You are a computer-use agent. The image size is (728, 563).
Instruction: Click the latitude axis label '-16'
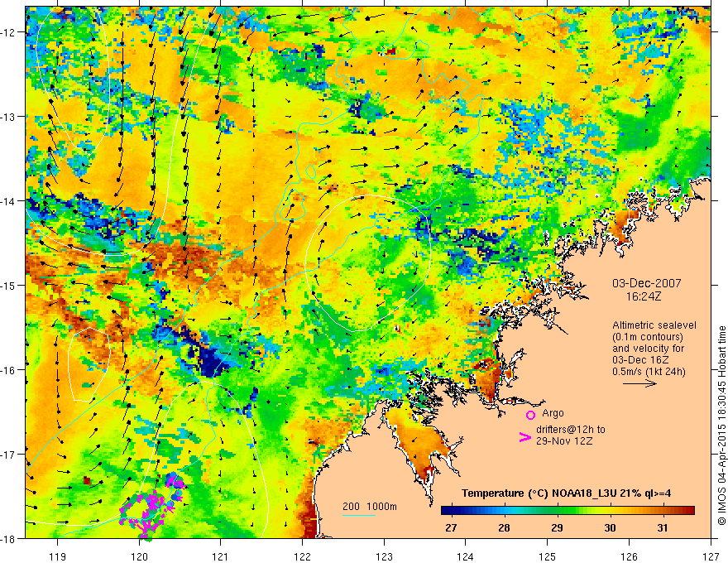8,370
